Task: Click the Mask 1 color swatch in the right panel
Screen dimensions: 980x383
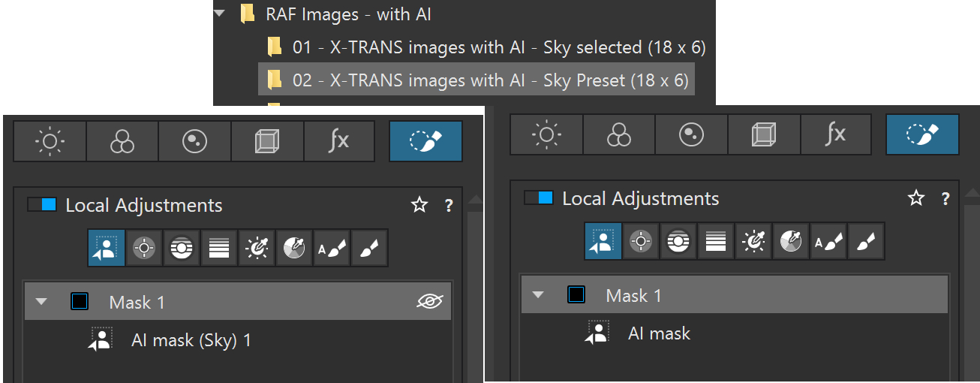Action: (576, 295)
